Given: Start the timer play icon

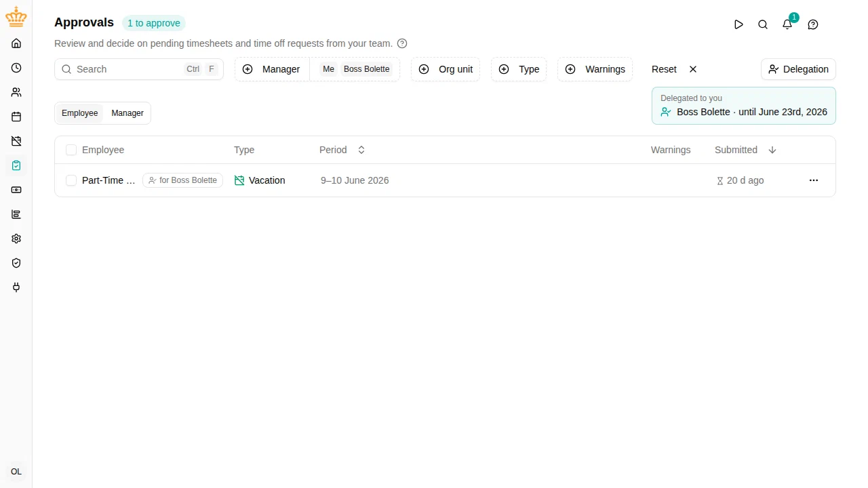Looking at the screenshot, I should [x=738, y=24].
